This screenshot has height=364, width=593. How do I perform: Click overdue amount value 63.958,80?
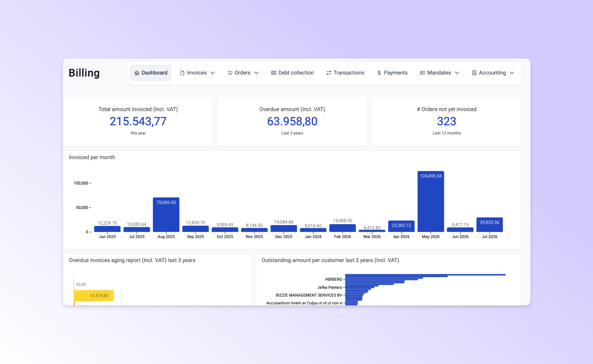[292, 121]
